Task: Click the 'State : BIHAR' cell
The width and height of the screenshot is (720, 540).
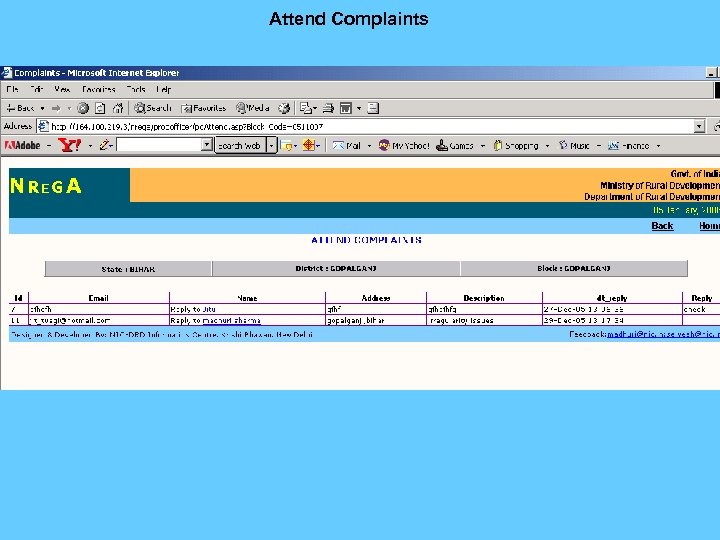Action: (x=128, y=269)
